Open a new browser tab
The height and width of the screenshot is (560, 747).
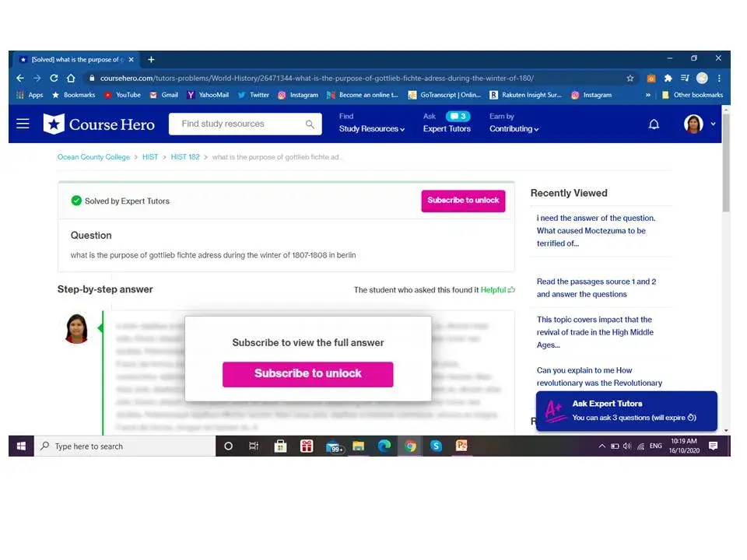click(x=151, y=60)
